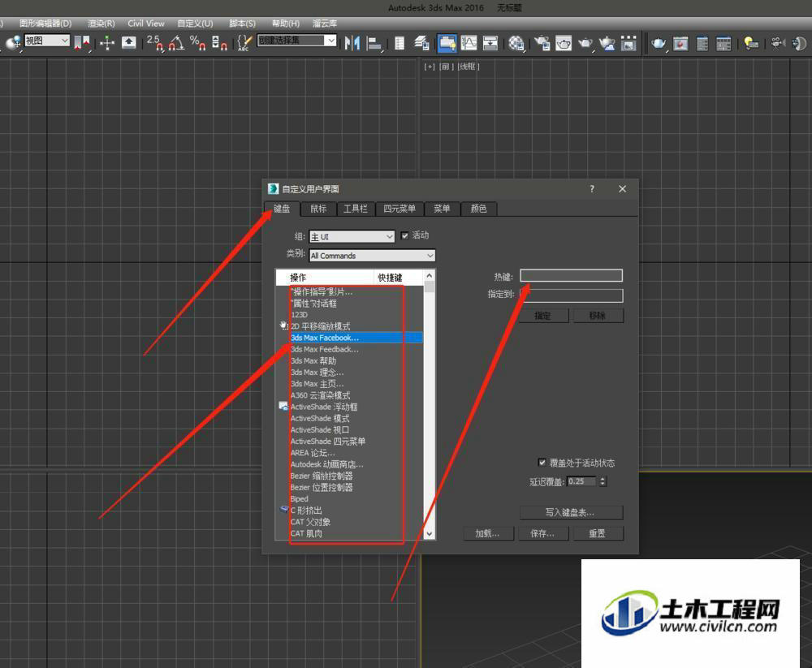Screen dimensions: 812x668
Task: Click the 指定 button
Action: (x=542, y=316)
